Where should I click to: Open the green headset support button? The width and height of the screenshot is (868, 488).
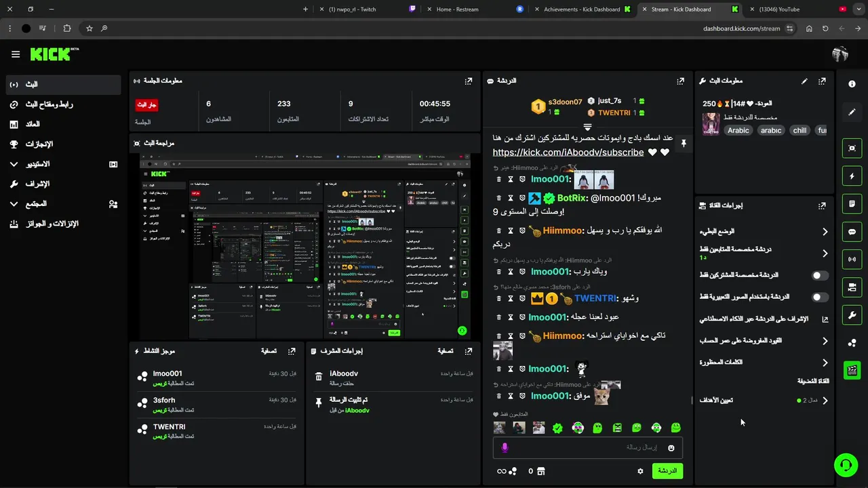(x=846, y=465)
